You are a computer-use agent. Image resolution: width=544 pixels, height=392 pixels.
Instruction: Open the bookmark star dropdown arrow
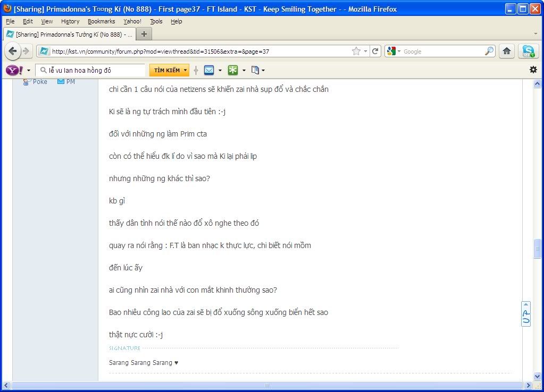[x=365, y=52]
